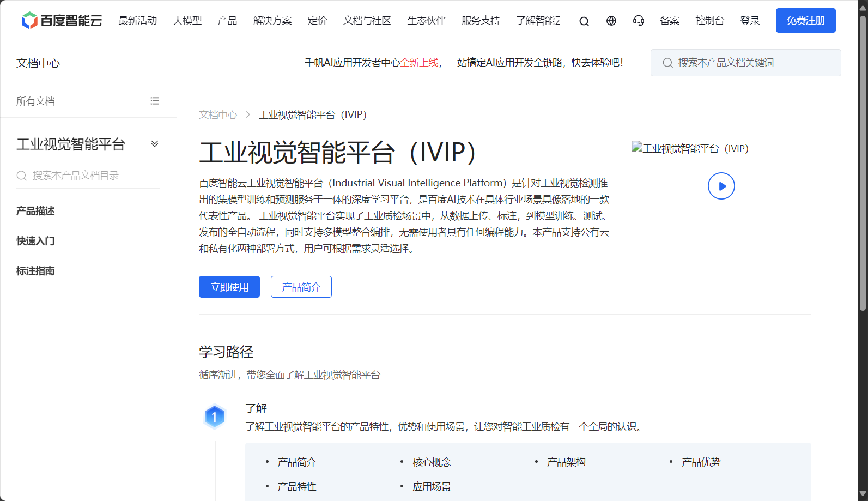Focus the 搜索本产品文档目录 search box
This screenshot has width=868, height=501.
click(88, 176)
